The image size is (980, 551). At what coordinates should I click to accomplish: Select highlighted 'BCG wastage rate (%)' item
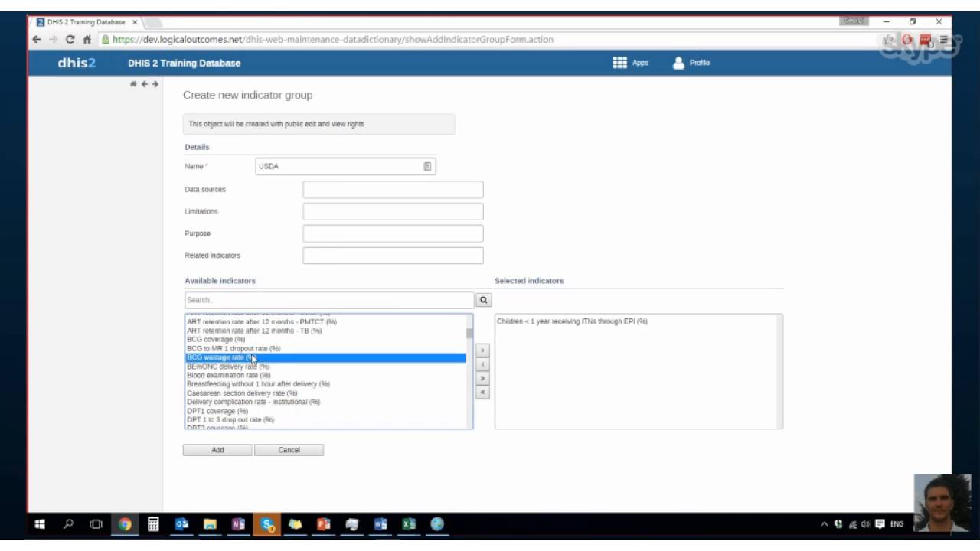(325, 357)
